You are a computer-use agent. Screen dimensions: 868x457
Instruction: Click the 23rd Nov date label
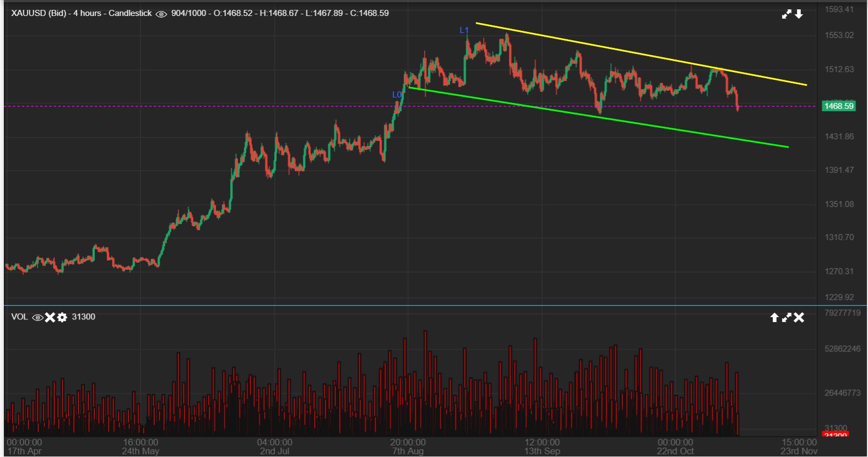click(x=799, y=451)
